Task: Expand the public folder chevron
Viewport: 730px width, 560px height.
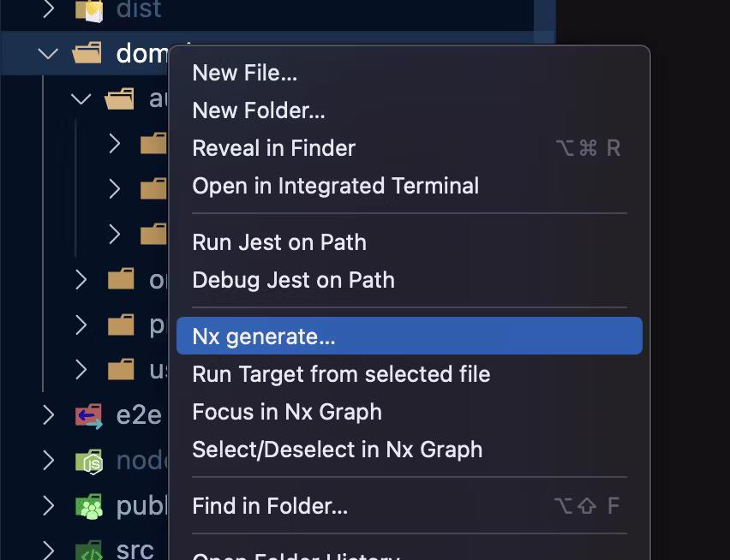Action: tap(48, 507)
